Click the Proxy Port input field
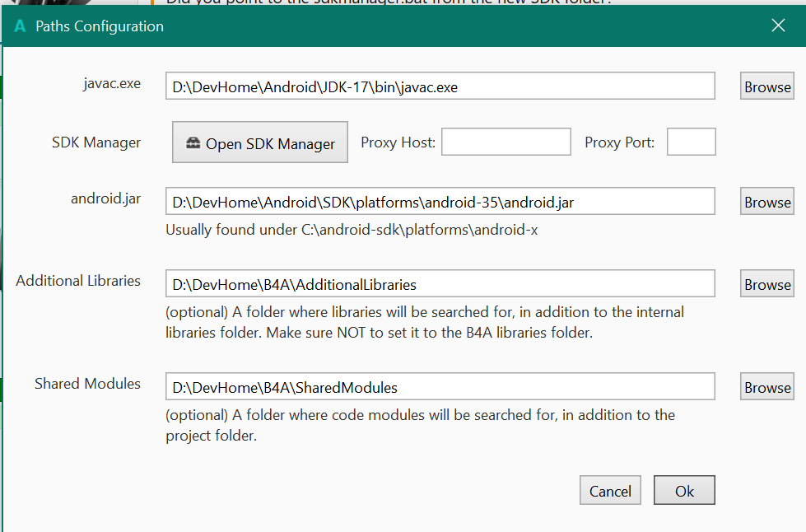Screen dimensions: 806x532 (692, 142)
